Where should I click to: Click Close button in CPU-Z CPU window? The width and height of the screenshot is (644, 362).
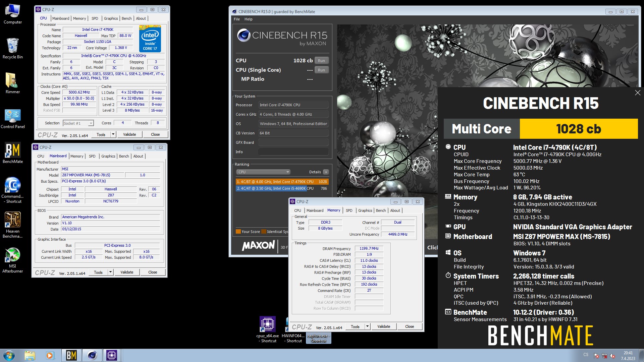(155, 134)
